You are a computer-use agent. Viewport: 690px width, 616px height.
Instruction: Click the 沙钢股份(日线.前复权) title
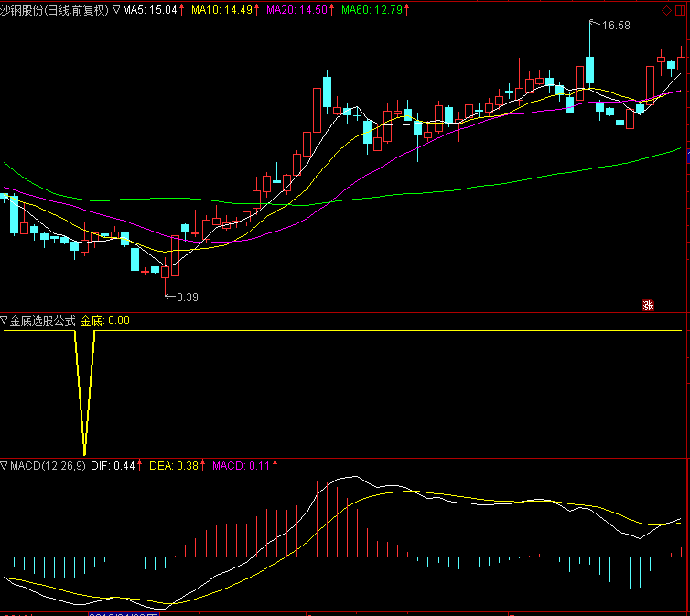(x=54, y=10)
